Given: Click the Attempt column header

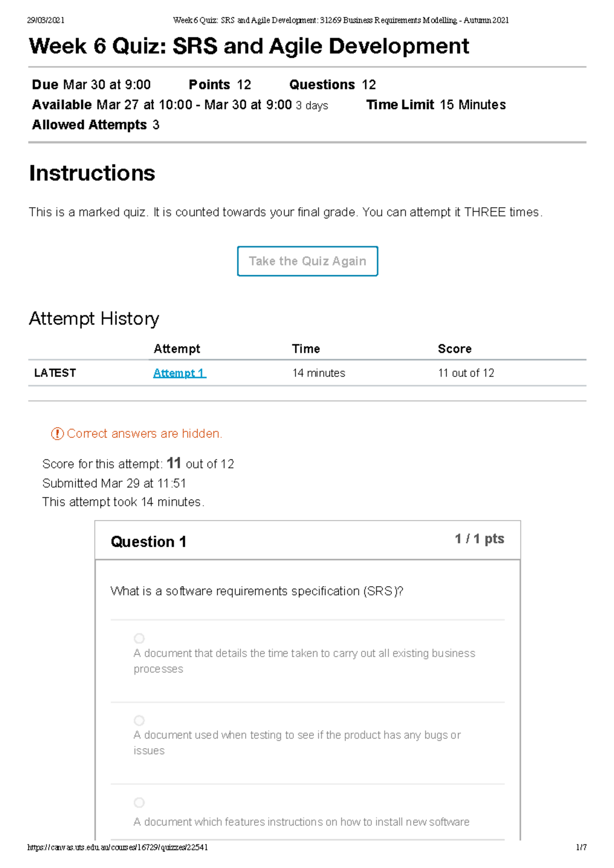Looking at the screenshot, I should (x=177, y=348).
